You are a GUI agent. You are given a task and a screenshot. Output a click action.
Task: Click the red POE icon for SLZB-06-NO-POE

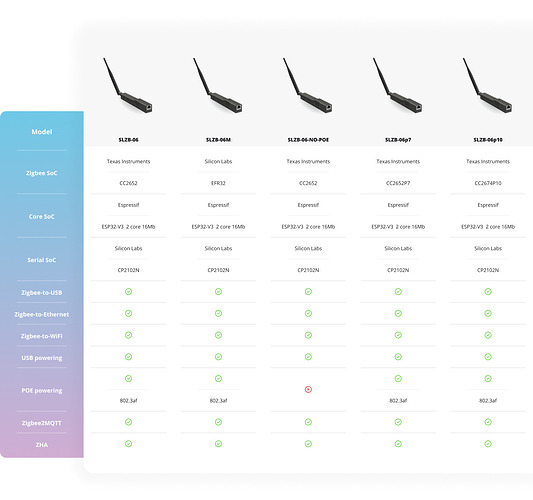pyautogui.click(x=308, y=389)
